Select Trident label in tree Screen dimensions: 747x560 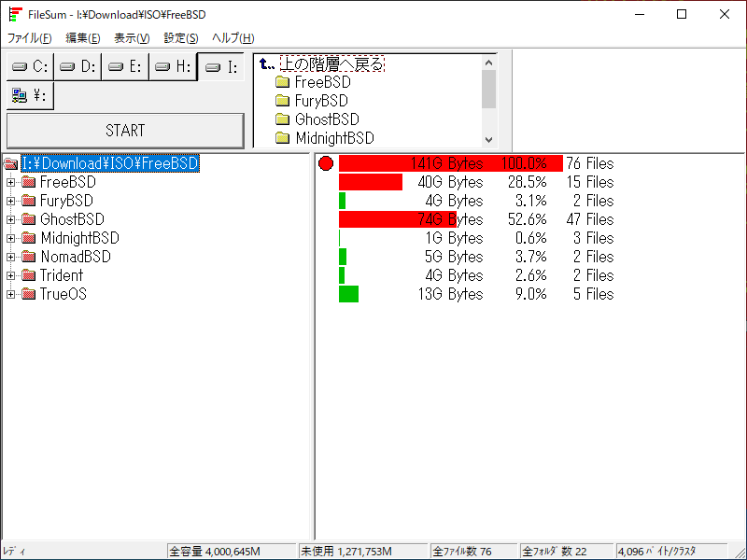click(62, 275)
